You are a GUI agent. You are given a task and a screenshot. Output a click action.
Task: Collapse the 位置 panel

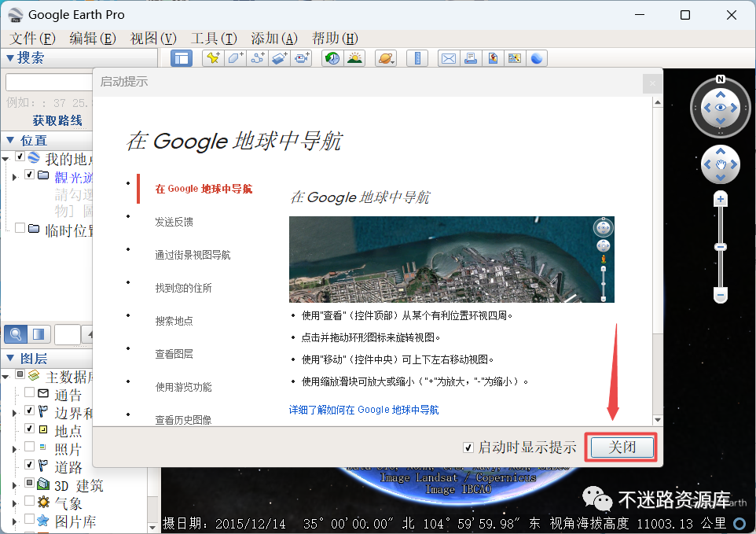(x=9, y=140)
